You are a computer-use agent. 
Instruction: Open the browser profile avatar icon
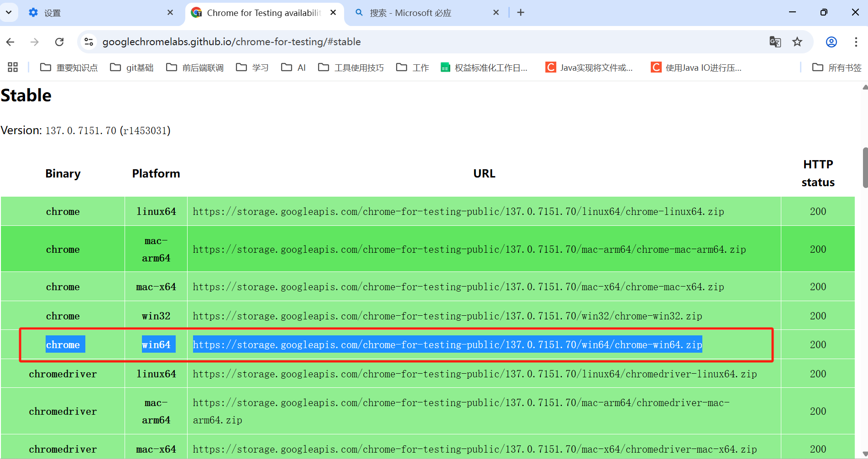point(831,42)
